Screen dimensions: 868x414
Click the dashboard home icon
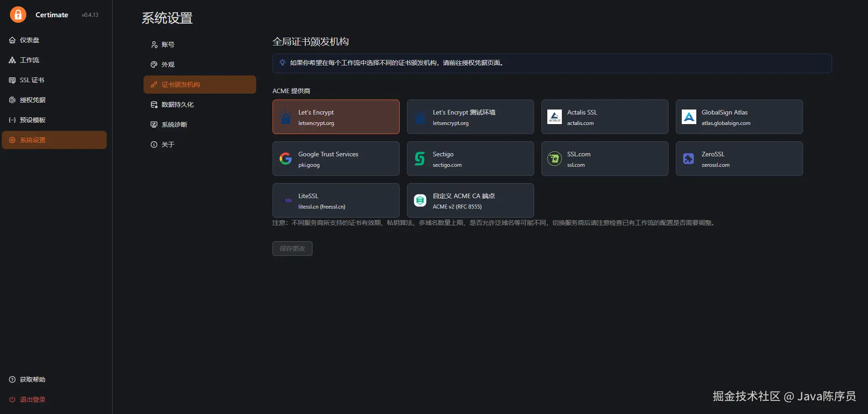[12, 40]
